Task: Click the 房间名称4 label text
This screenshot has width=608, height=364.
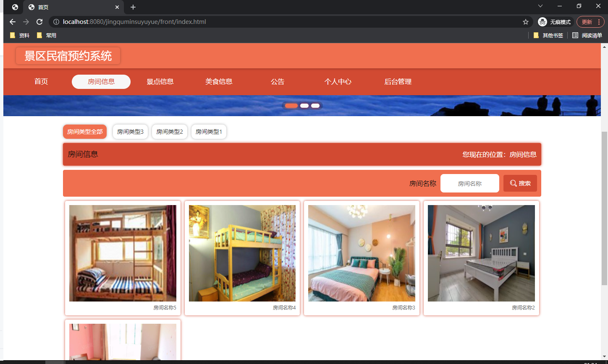Action: (x=284, y=308)
